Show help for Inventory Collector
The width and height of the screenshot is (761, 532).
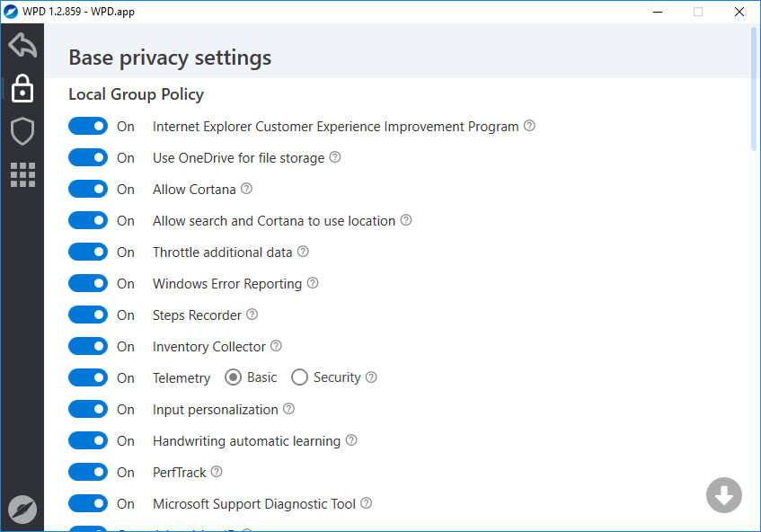coord(276,346)
